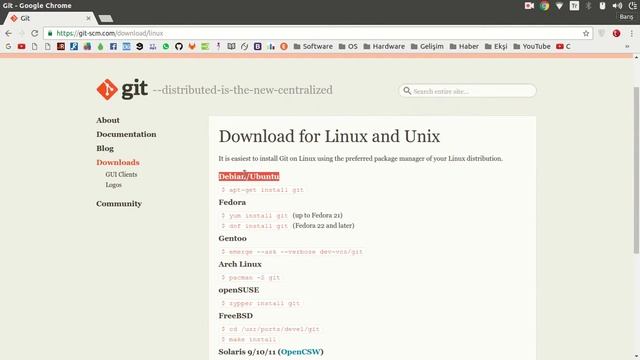Viewport: 640px width, 360px height.
Task: Open the Google bookmark icon
Action: [x=8, y=47]
